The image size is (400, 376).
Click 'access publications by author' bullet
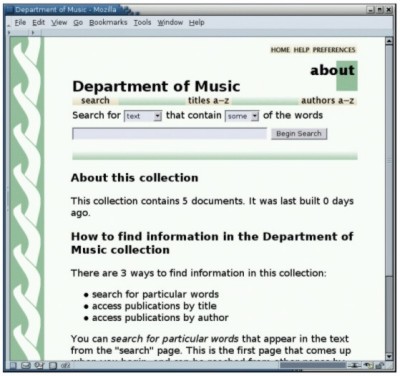(x=160, y=318)
